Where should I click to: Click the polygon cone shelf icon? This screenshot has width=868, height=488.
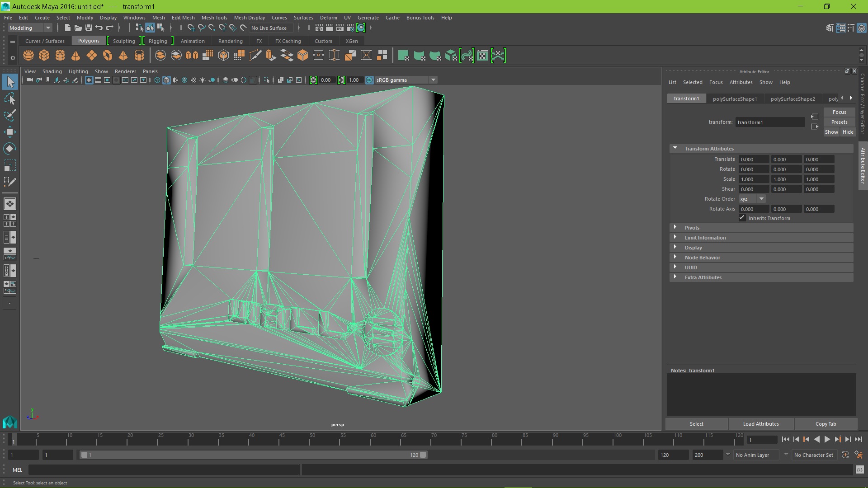tap(76, 56)
